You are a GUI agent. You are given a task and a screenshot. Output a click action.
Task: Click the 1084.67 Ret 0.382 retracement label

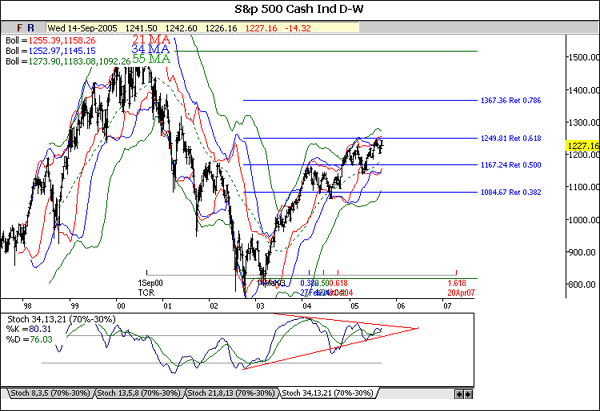[x=511, y=192]
